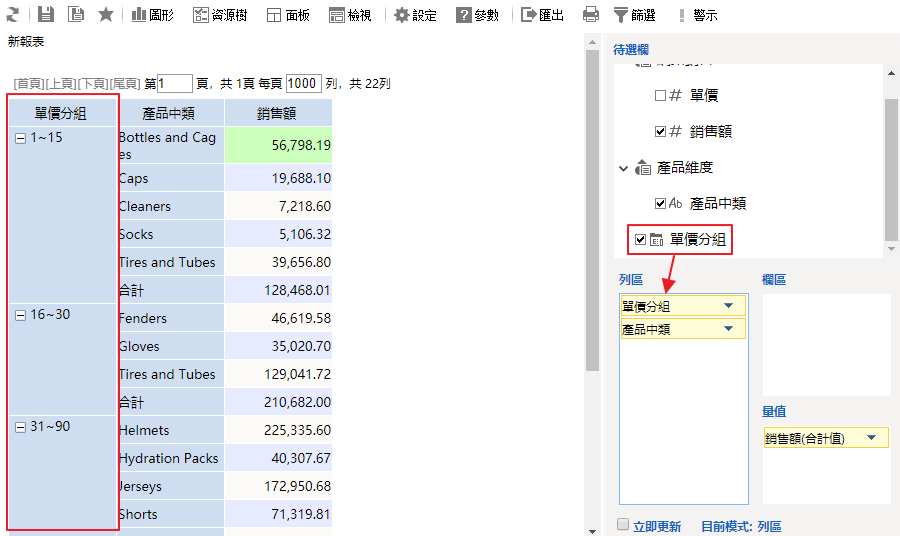Click the star favorite icon
This screenshot has height=536, width=900.
tap(106, 15)
